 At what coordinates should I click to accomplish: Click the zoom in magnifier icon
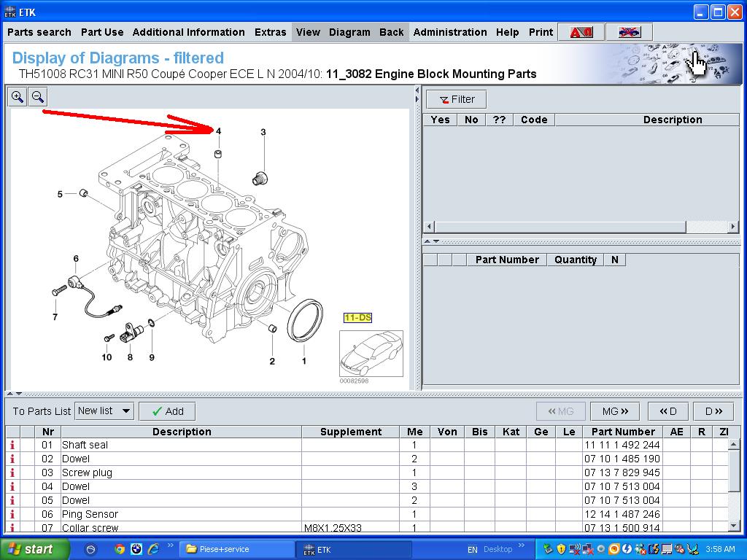coord(18,97)
